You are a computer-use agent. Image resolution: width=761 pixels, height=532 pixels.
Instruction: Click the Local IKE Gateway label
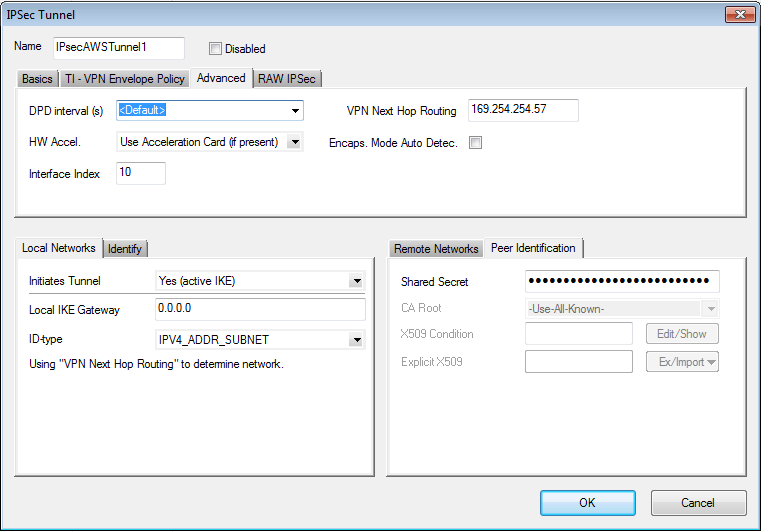click(x=74, y=310)
